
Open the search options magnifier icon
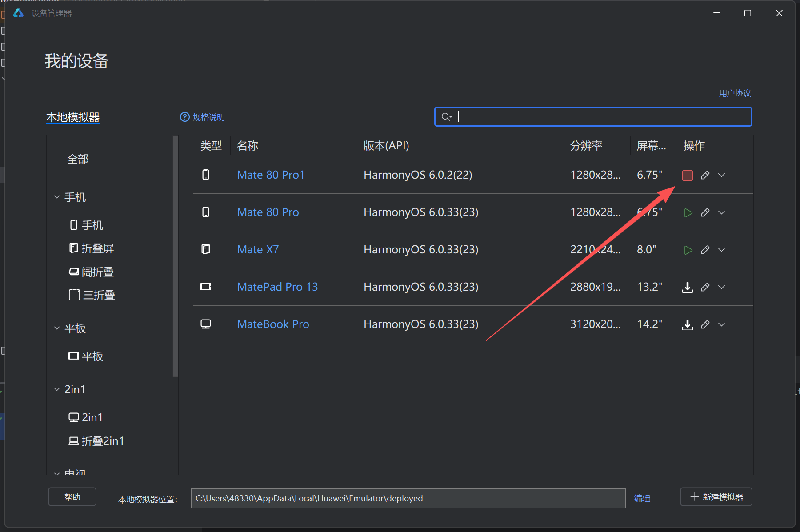pos(447,117)
